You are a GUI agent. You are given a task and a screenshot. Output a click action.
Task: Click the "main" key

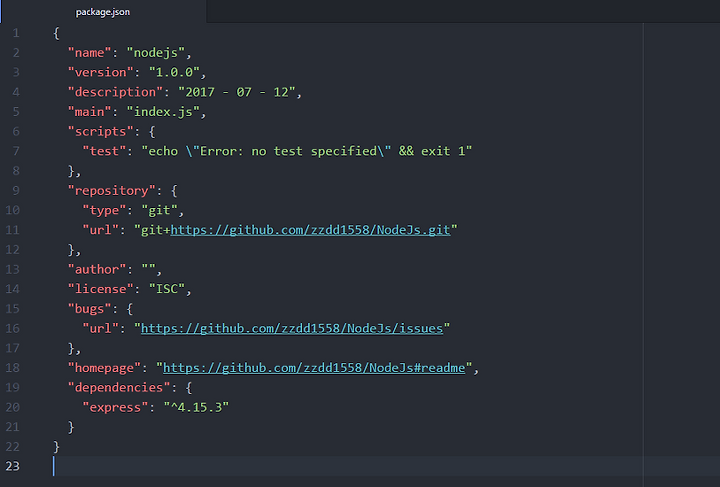point(90,112)
